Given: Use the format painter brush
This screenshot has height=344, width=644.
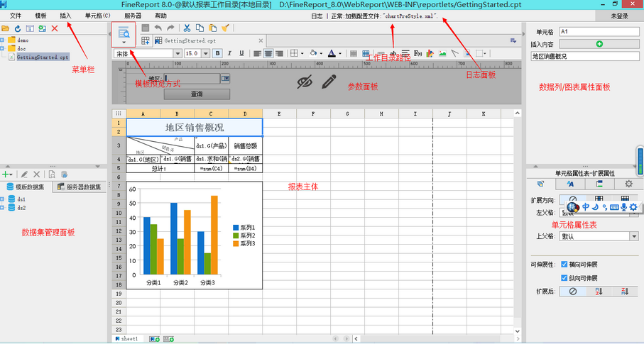Looking at the screenshot, I should tap(225, 28).
